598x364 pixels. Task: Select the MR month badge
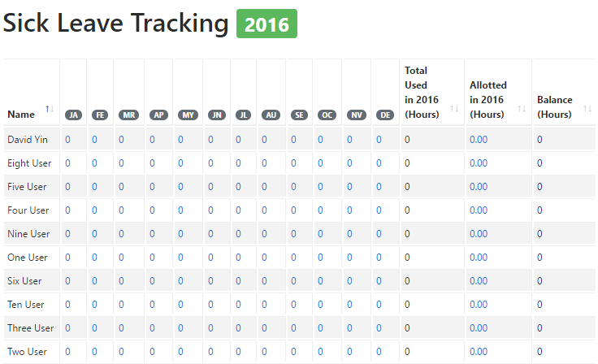[128, 115]
